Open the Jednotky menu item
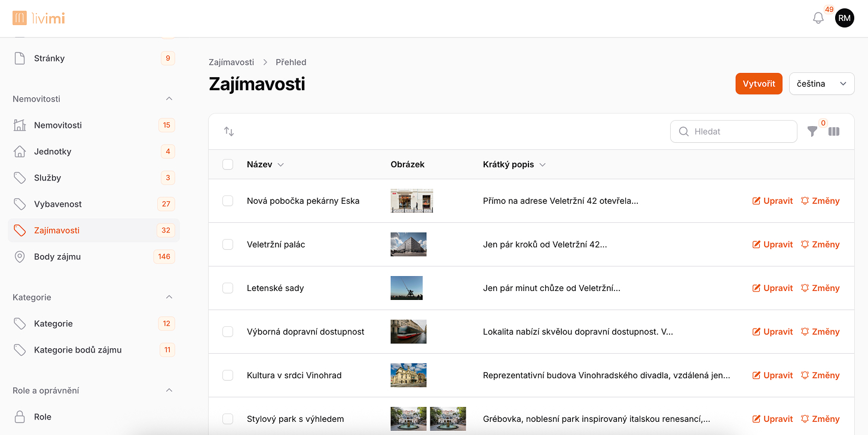 [94, 151]
